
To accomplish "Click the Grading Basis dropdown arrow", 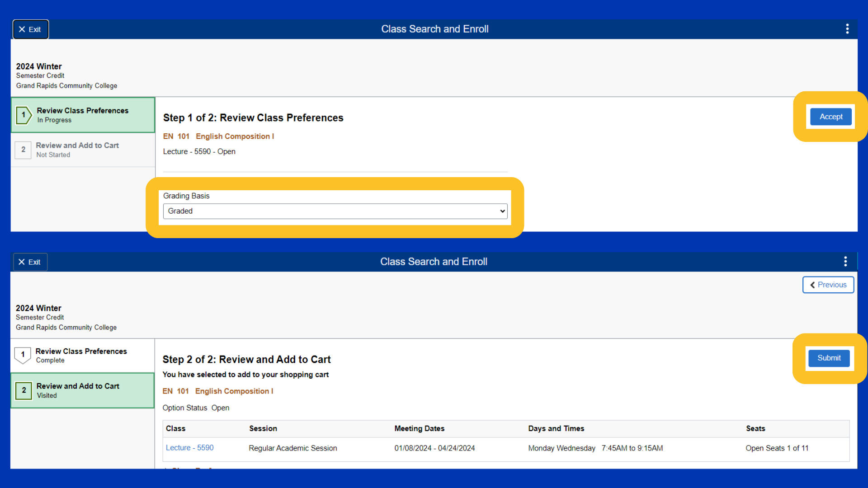I will (x=502, y=211).
